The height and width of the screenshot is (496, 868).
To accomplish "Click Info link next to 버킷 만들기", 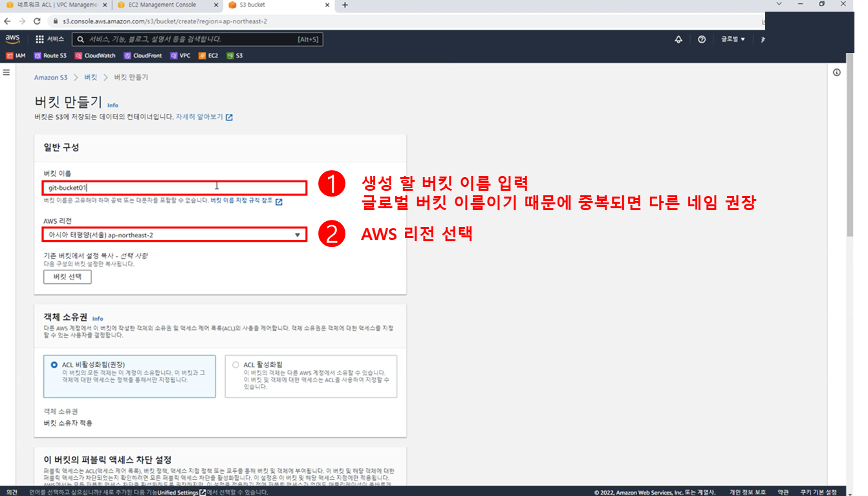I will pos(113,105).
